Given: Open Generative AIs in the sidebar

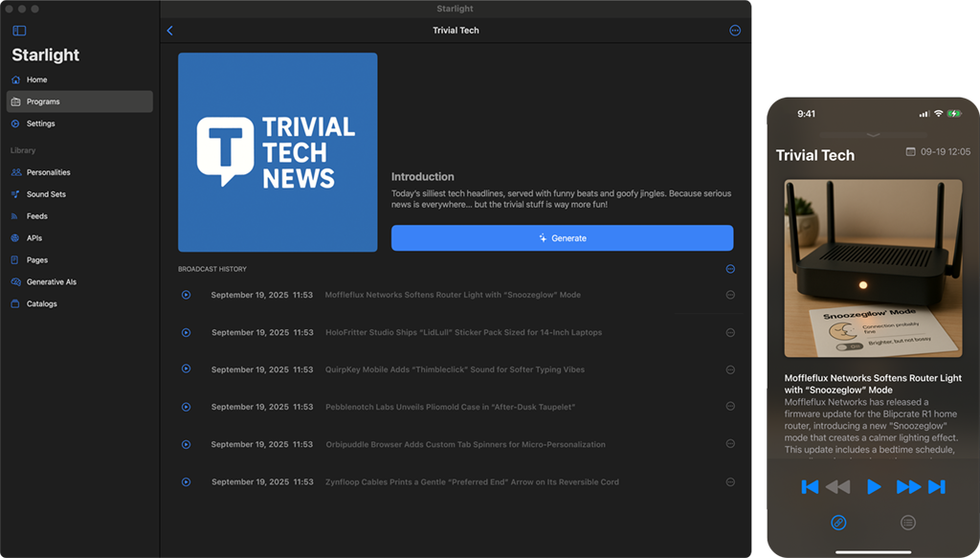Looking at the screenshot, I should point(51,282).
